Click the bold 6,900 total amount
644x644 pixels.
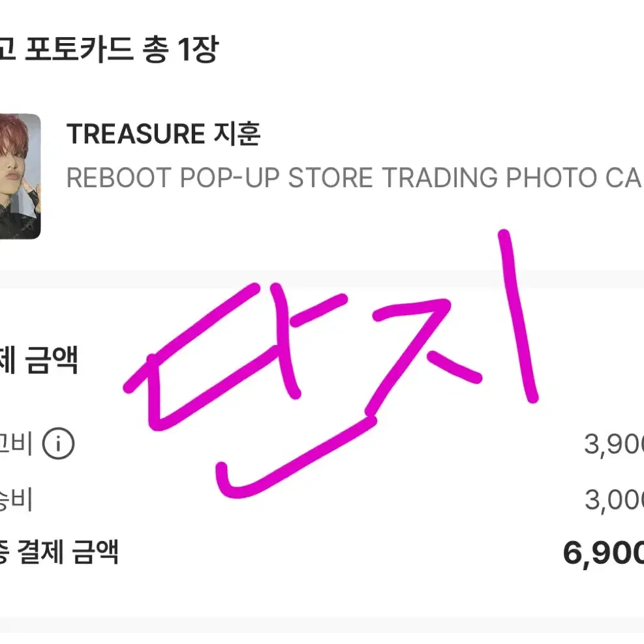coord(604,553)
